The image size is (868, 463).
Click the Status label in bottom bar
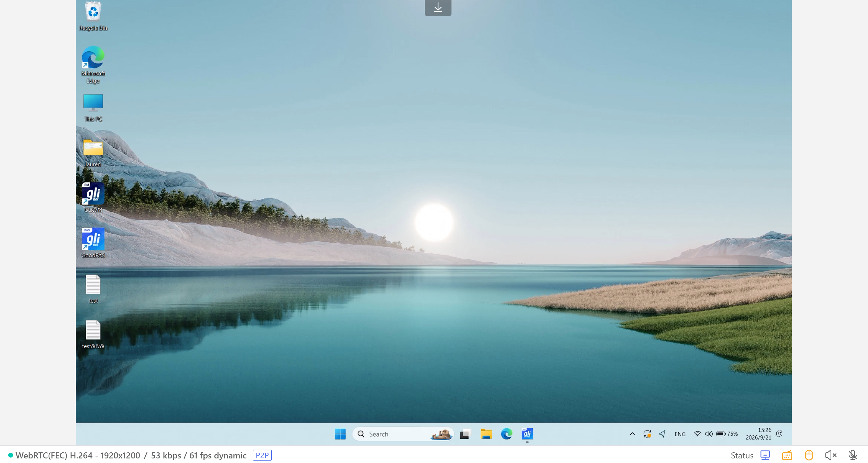[742, 455]
